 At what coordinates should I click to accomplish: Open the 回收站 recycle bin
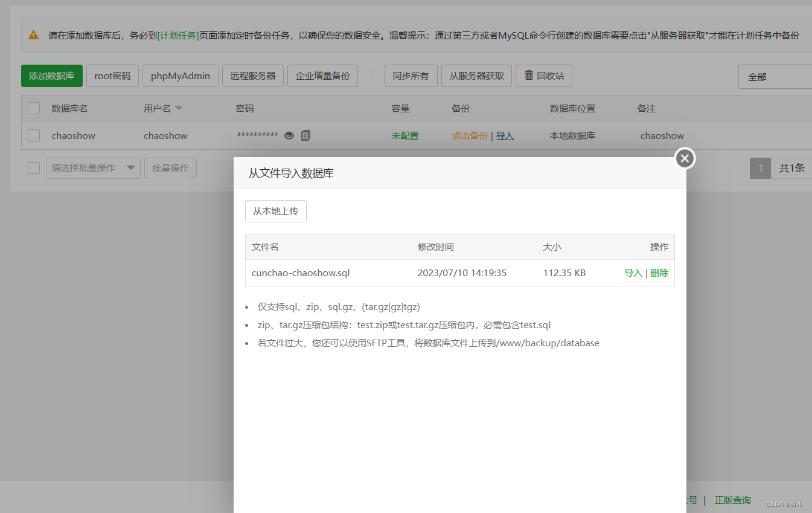(x=544, y=76)
